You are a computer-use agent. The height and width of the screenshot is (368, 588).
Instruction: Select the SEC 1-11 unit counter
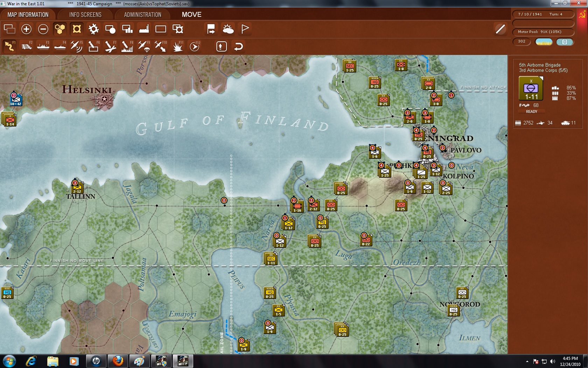(x=271, y=259)
